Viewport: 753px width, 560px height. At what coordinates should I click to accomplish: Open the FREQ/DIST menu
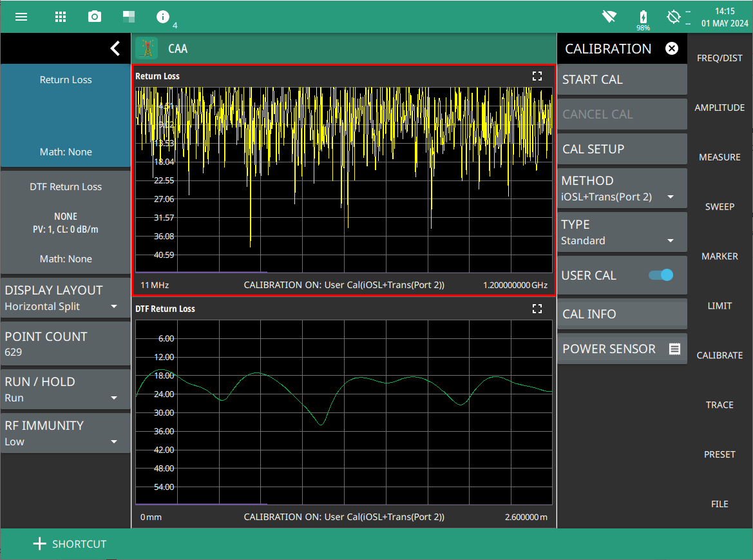(x=720, y=59)
